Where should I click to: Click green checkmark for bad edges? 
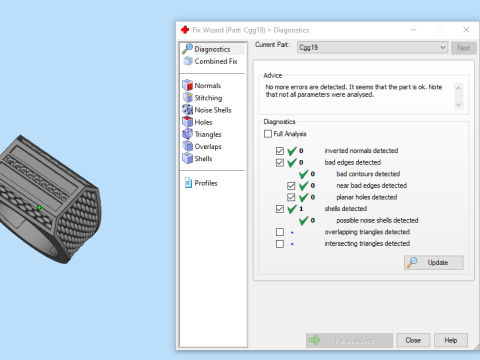(x=292, y=162)
